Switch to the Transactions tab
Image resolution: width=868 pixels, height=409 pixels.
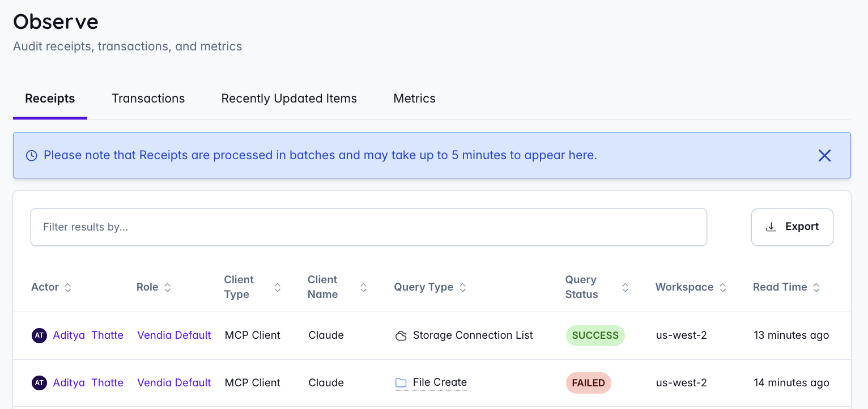click(148, 99)
